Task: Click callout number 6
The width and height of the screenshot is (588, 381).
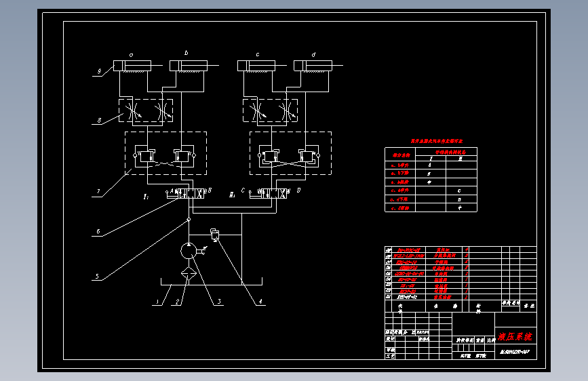Action: (x=98, y=231)
